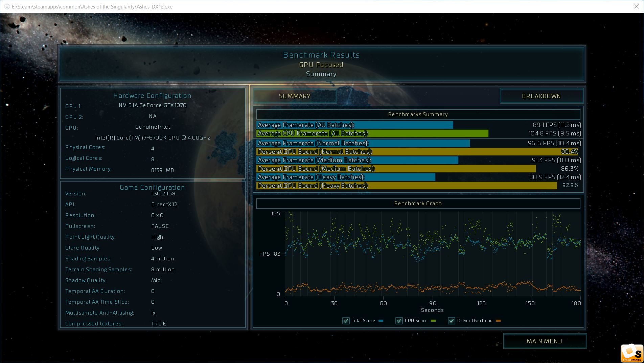The height and width of the screenshot is (363, 644).
Task: Click the "1x" Multisample Anti-Aliasing value
Action: (x=153, y=313)
